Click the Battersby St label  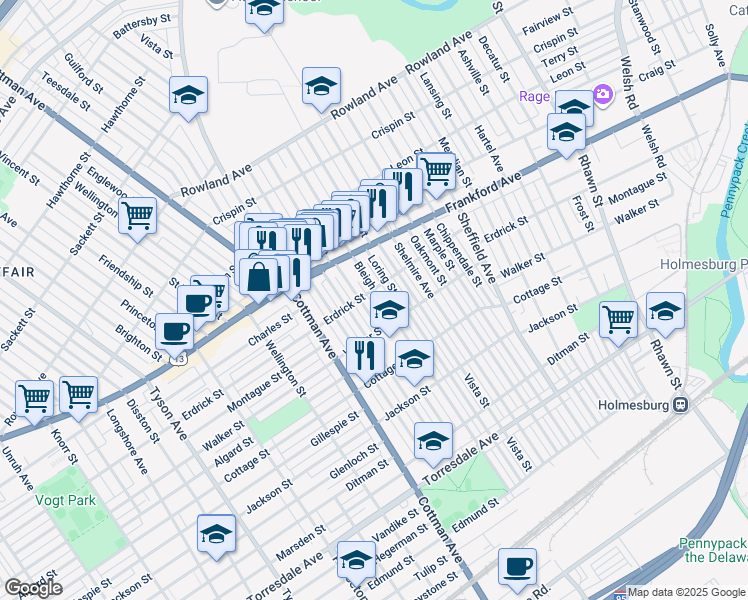tap(142, 26)
